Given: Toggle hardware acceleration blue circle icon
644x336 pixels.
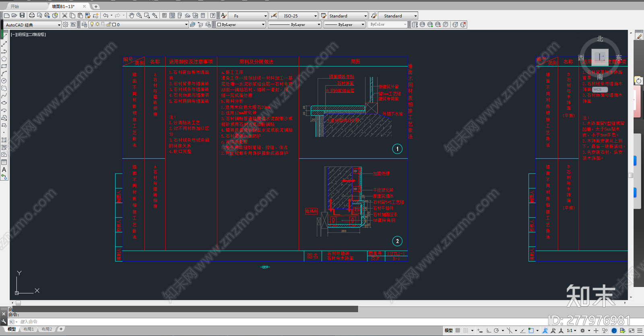Looking at the screenshot, I should (x=614, y=330).
